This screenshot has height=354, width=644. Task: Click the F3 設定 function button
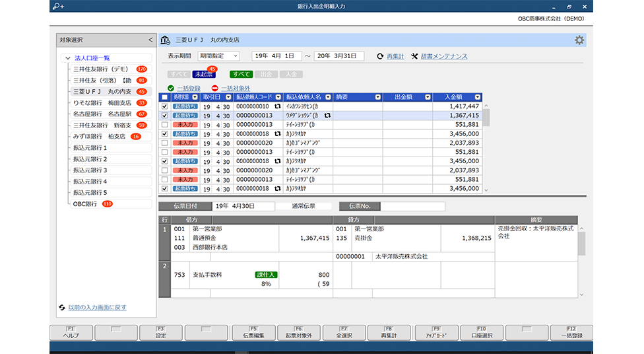coord(161,332)
